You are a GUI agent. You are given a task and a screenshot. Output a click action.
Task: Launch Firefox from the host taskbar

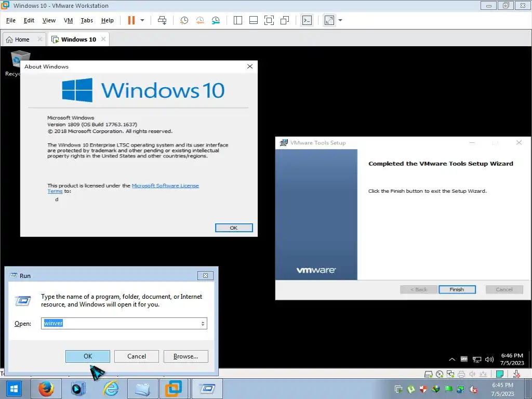pos(46,389)
